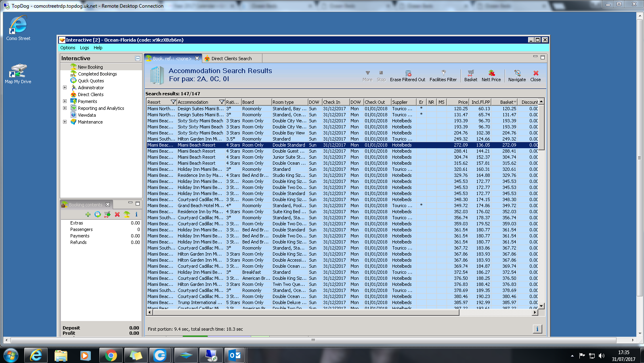The image size is (644, 363).
Task: Select the Booking contents tab
Action: pyautogui.click(x=86, y=205)
